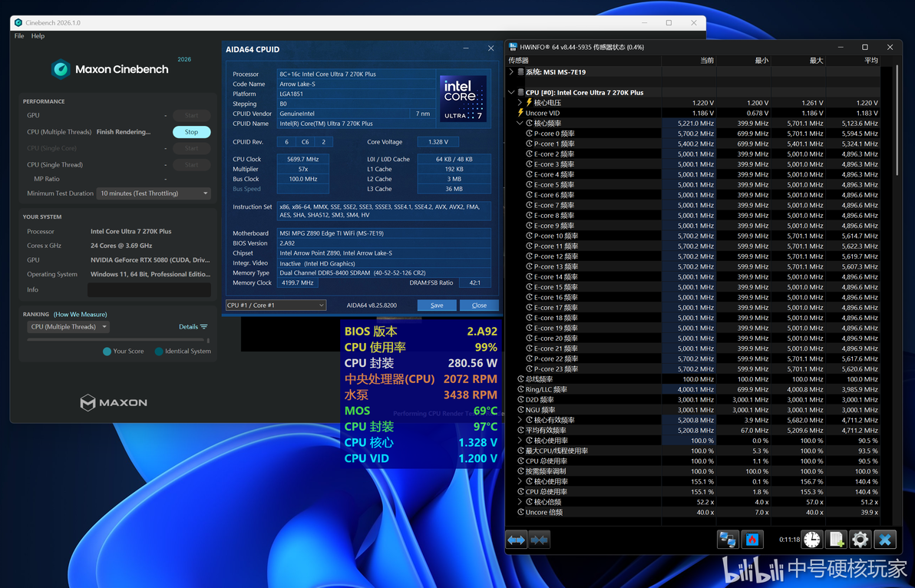Screen dimensions: 915x588
Task: Click the BIOS 版本 2.A92 overlay line
Action: tap(421, 332)
